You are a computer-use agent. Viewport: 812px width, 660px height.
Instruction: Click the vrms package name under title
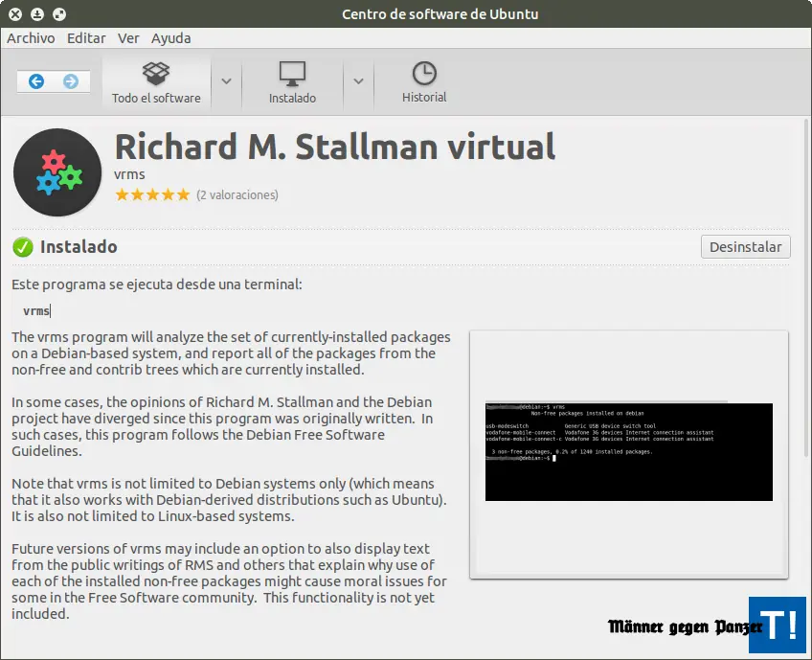[x=129, y=174]
